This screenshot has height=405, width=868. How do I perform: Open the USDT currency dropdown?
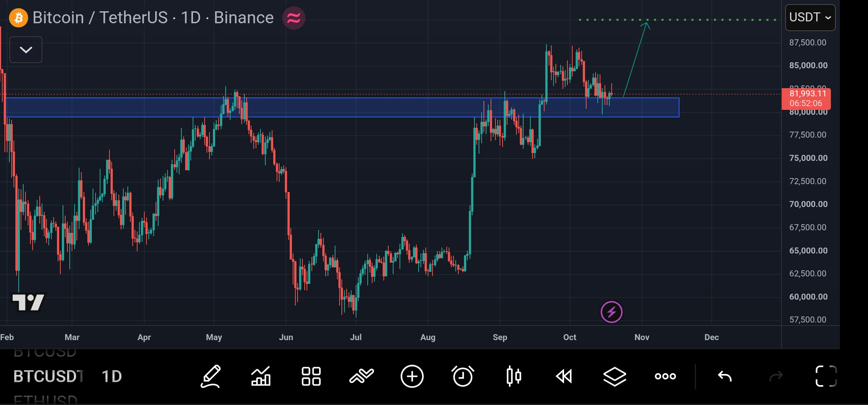[810, 17]
